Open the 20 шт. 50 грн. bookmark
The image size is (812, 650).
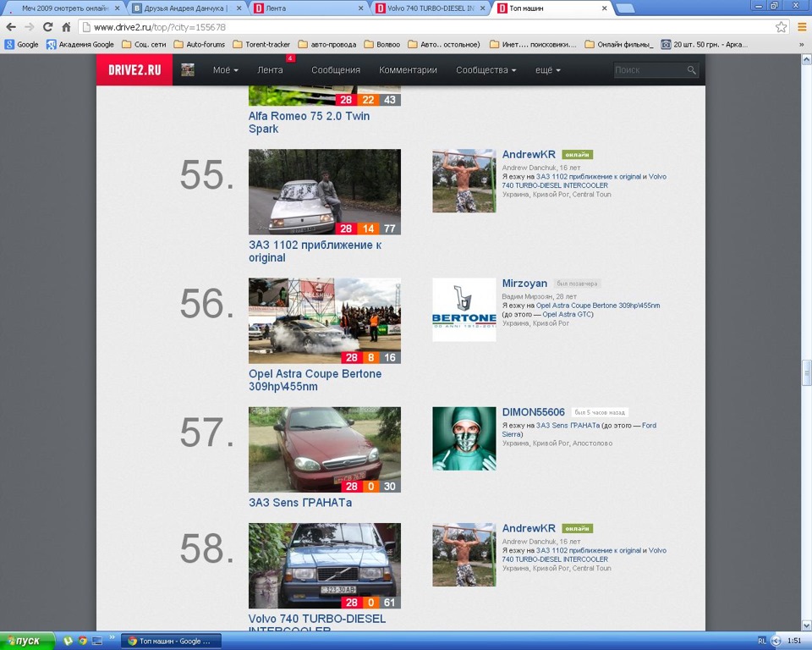(x=704, y=45)
